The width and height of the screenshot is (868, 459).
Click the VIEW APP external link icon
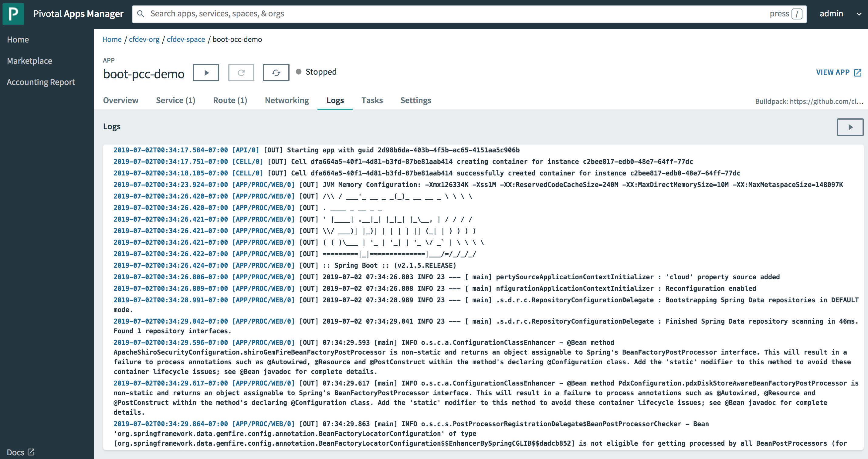[858, 72]
